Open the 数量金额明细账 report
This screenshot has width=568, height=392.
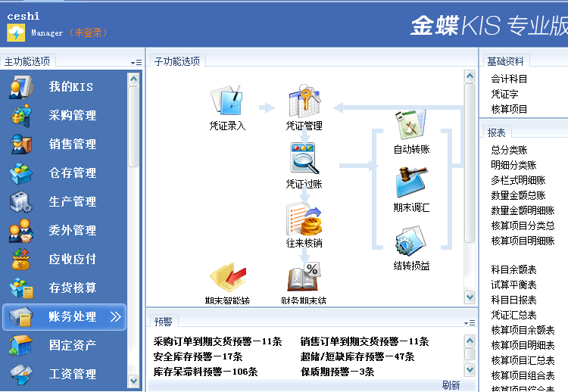[523, 210]
